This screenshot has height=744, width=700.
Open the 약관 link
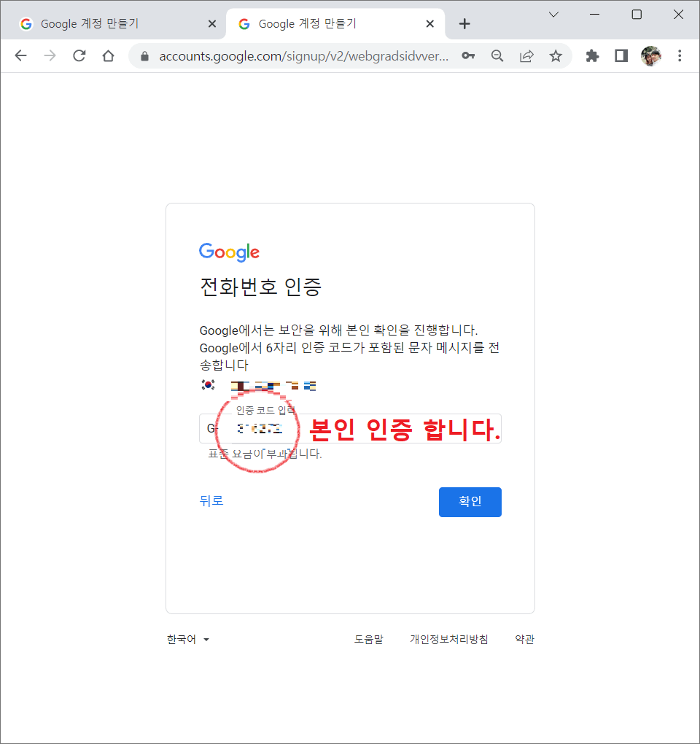pos(524,640)
